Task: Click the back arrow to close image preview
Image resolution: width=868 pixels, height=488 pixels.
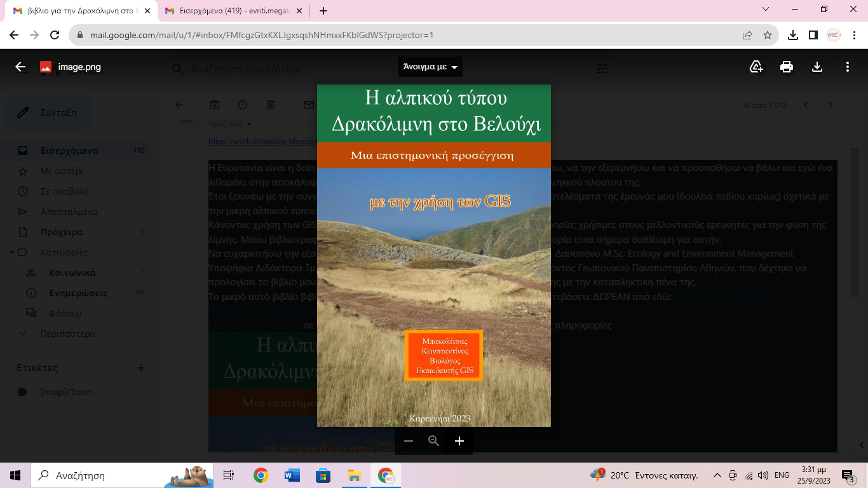Action: coord(20,67)
